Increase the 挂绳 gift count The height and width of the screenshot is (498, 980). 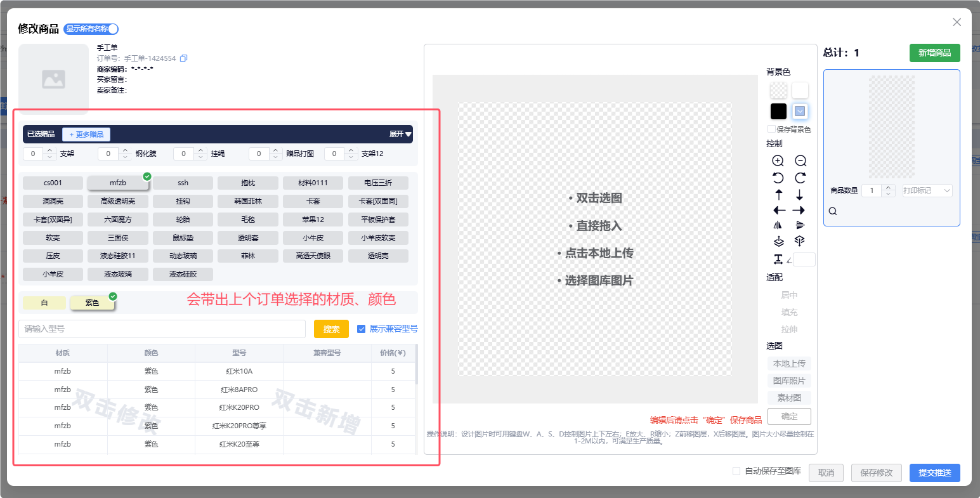tap(200, 150)
